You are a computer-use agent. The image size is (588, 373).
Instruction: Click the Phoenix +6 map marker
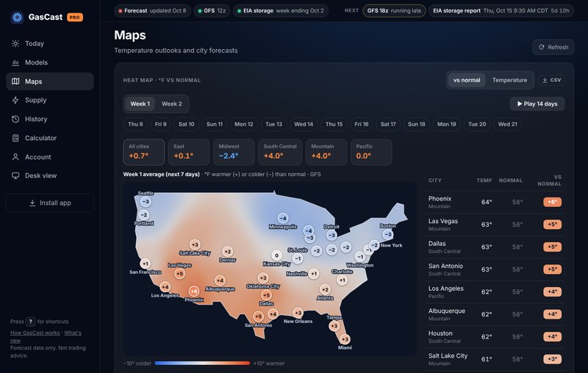click(x=194, y=291)
